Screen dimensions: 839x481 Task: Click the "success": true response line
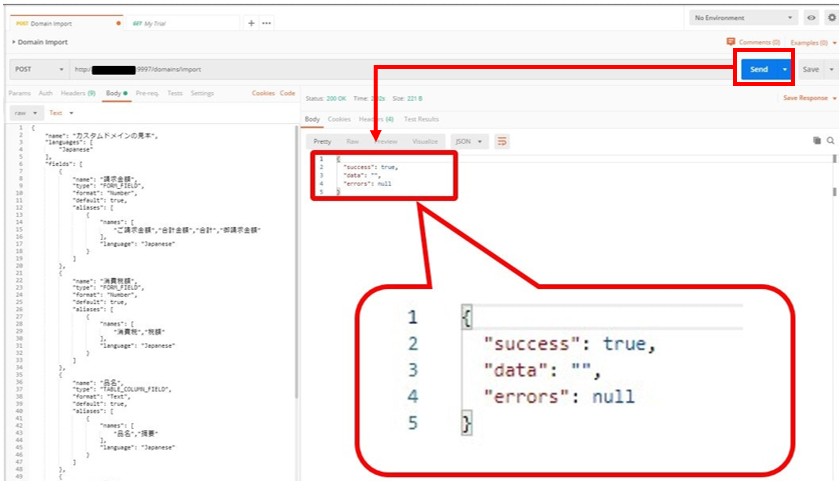click(370, 167)
